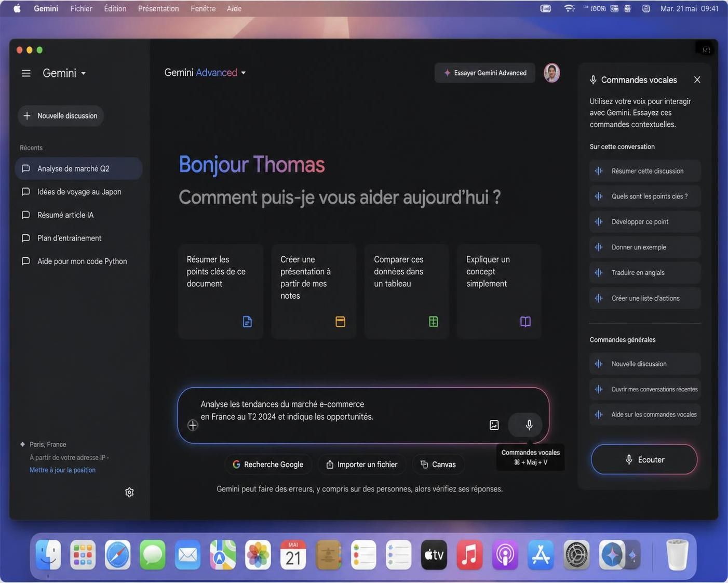The height and width of the screenshot is (583, 728).
Task: Choose Nouvelle discussion voice command
Action: [x=645, y=364]
